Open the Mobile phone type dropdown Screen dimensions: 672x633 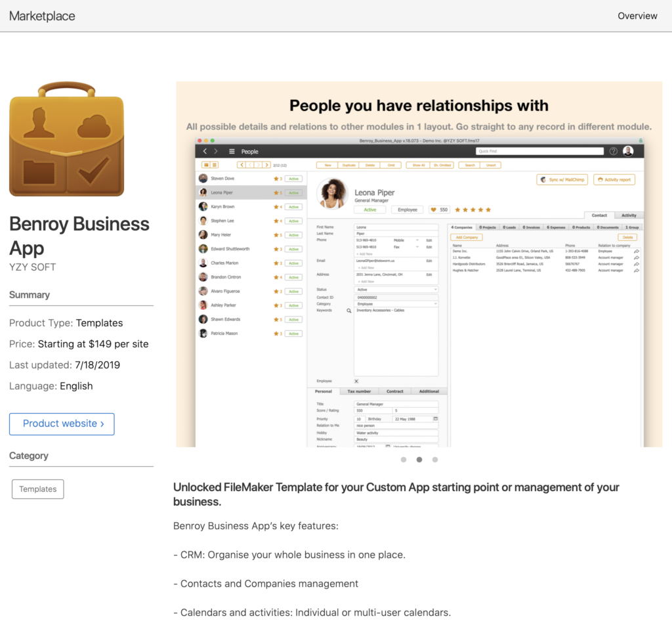417,240
